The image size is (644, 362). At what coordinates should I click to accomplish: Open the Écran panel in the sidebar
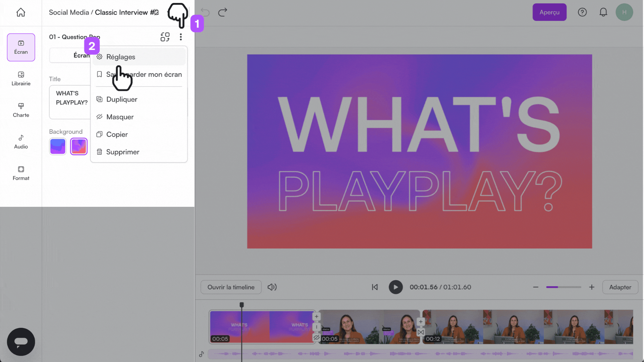(21, 47)
